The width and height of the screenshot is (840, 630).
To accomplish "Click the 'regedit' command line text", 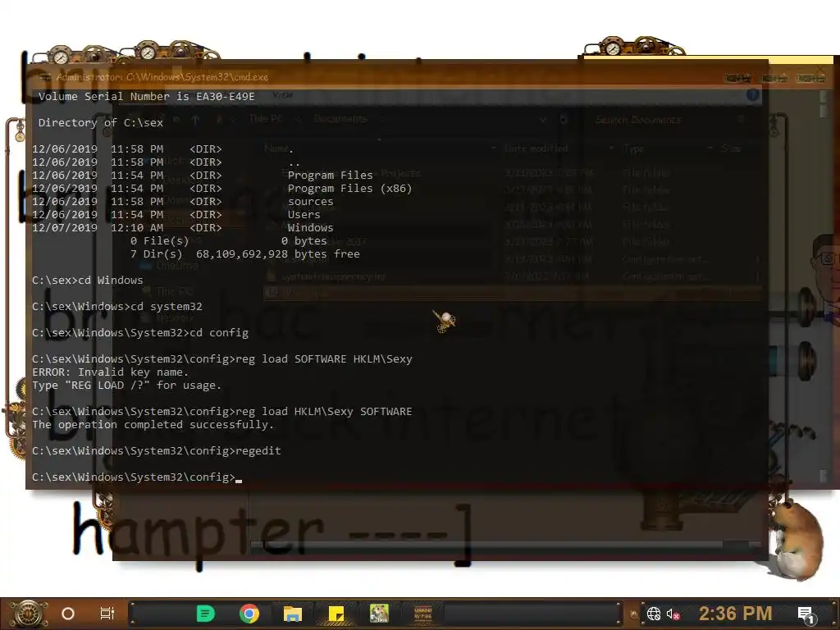I will pos(258,451).
